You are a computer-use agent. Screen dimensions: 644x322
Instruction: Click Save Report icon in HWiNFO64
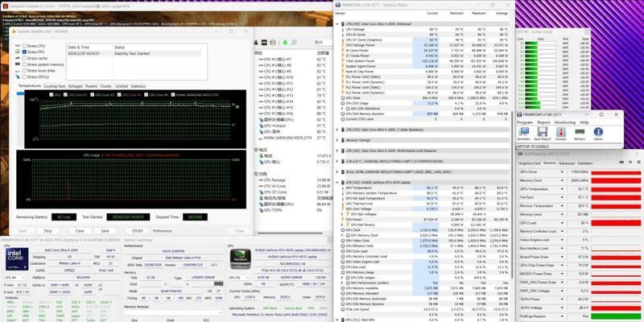pos(542,132)
